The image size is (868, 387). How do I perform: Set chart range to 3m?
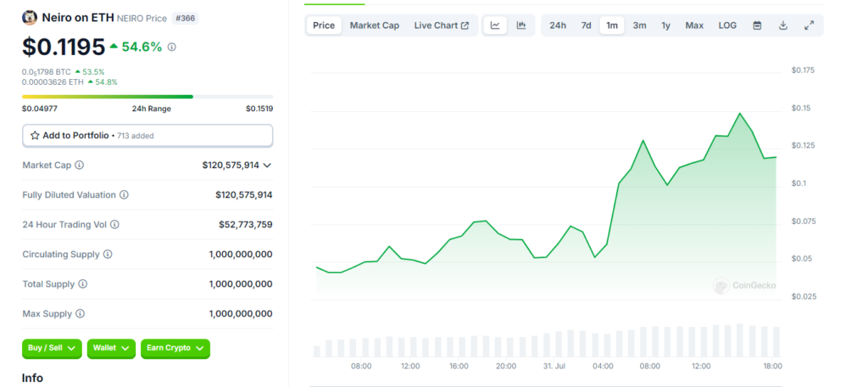639,25
